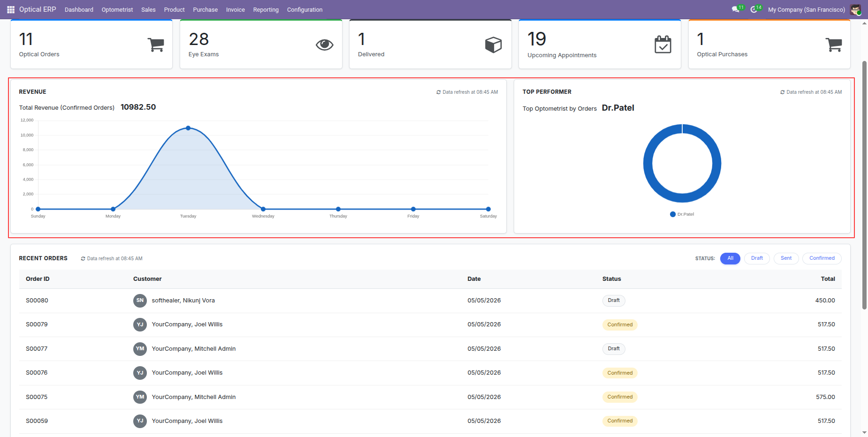Switch company via My Company (San Francisco)

point(806,9)
